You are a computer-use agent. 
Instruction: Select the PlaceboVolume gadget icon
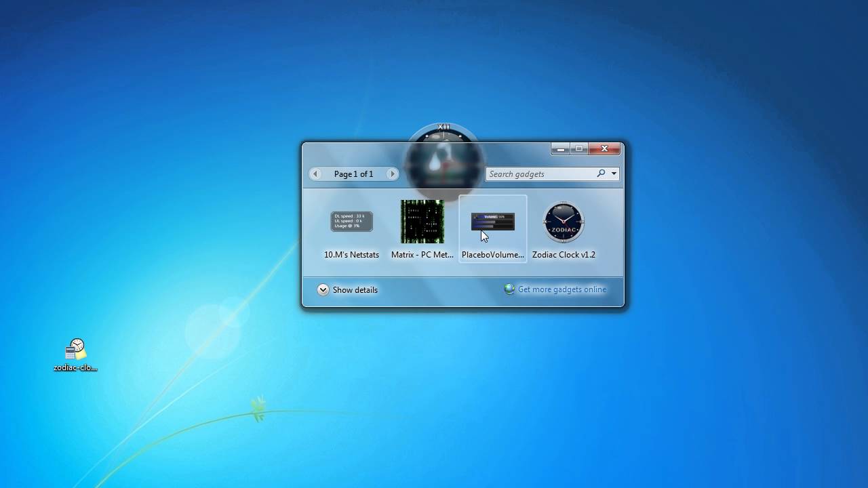click(x=493, y=222)
